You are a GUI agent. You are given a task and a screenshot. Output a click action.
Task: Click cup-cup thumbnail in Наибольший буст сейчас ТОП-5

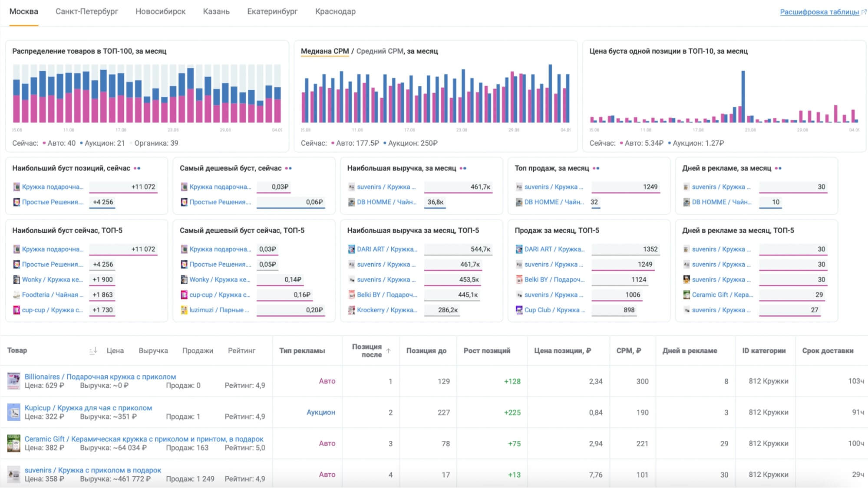17,310
